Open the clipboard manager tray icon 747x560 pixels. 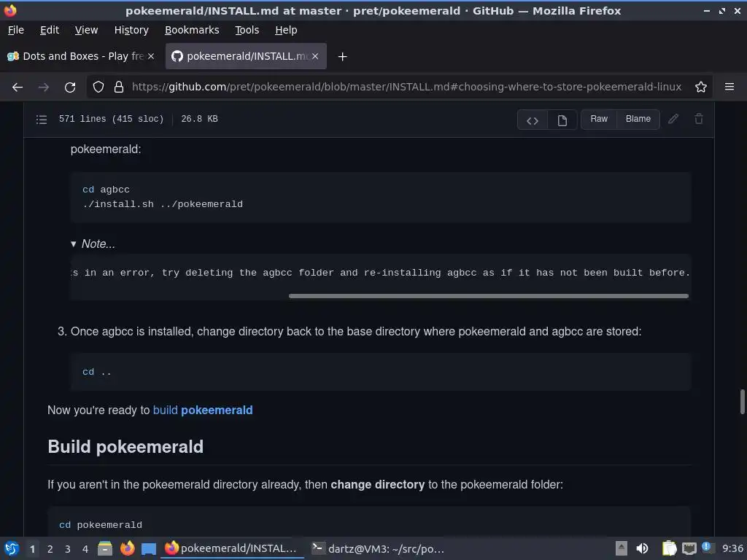coord(669,548)
